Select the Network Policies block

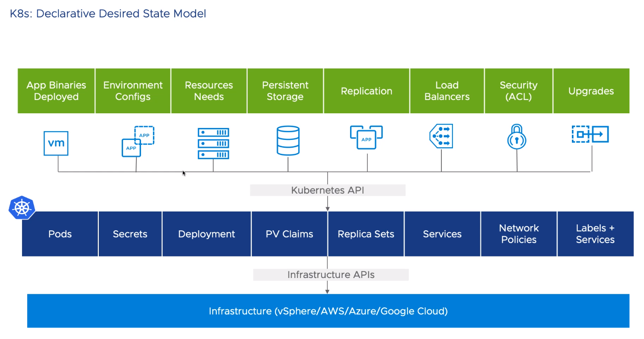click(519, 234)
